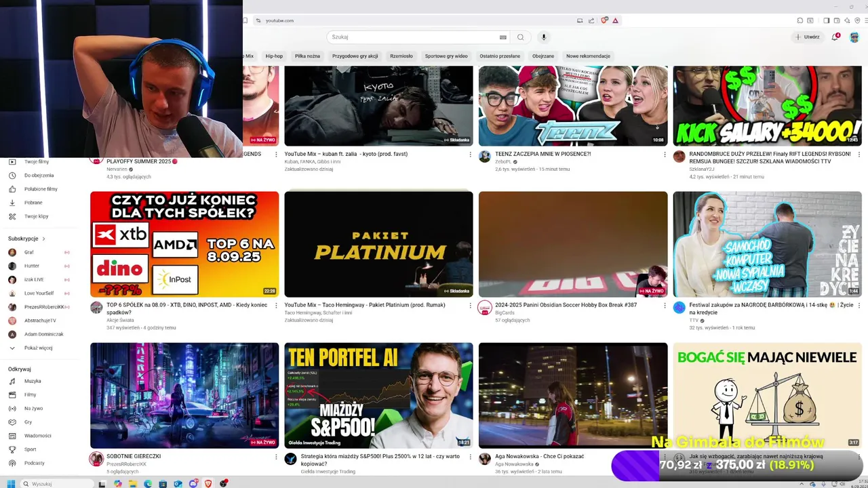This screenshot has height=488, width=868.
Task: Open Aga Nowakowska channel name link
Action: click(514, 464)
